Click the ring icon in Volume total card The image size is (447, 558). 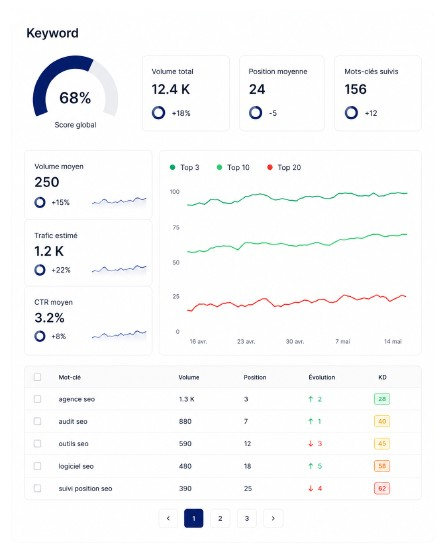(158, 113)
